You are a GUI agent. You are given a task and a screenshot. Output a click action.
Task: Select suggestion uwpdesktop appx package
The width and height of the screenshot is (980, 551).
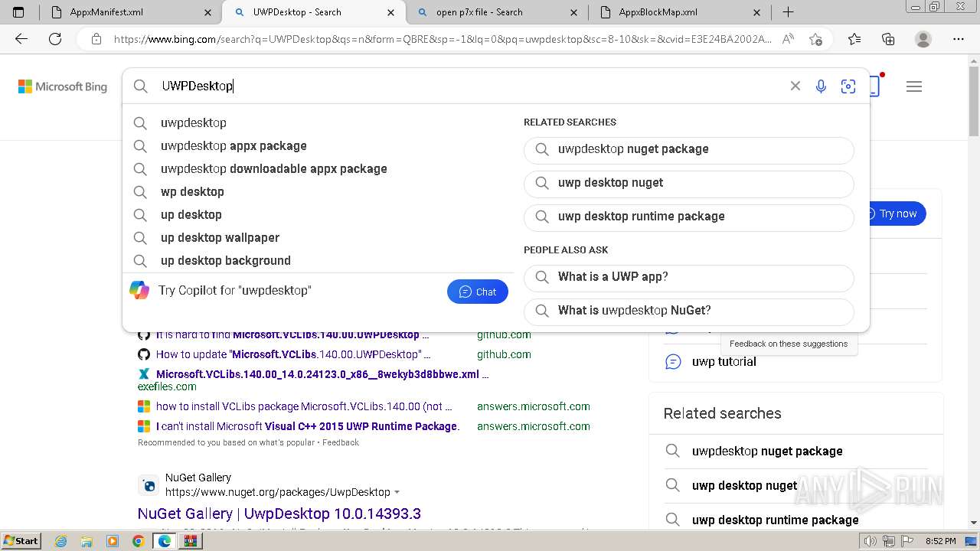(318, 145)
